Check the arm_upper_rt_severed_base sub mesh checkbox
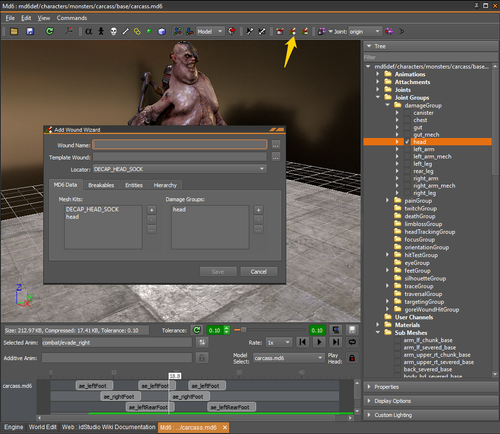Screen dimensions: 500x434 398,362
